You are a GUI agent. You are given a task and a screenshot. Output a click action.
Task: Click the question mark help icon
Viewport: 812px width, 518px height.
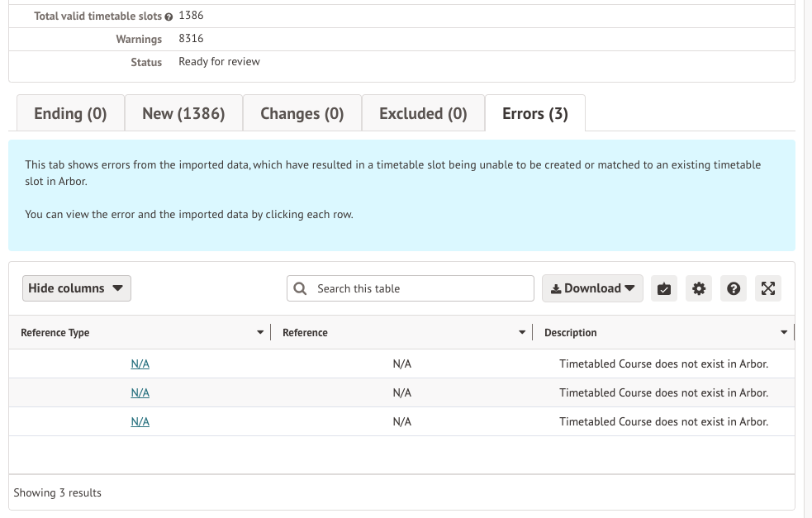click(x=734, y=288)
